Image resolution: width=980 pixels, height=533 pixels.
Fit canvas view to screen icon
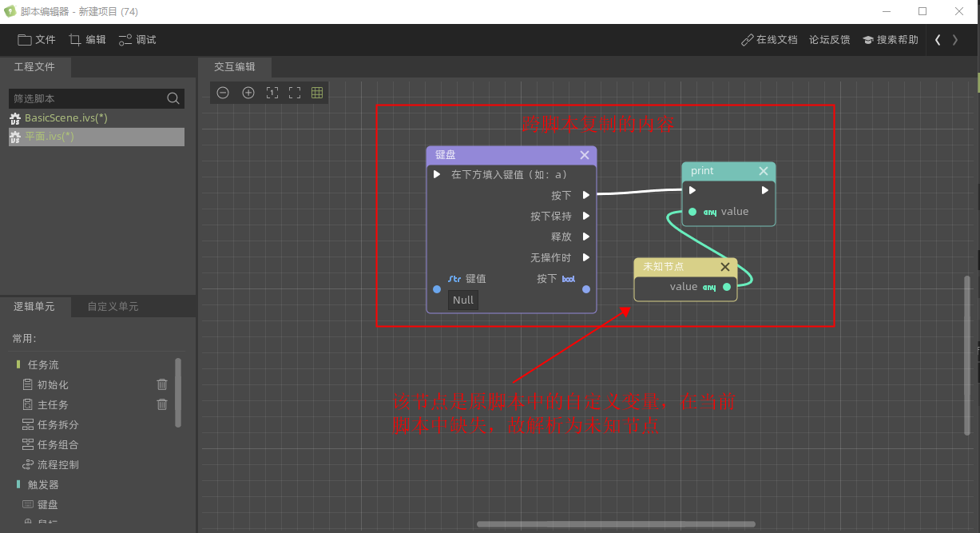pos(295,93)
